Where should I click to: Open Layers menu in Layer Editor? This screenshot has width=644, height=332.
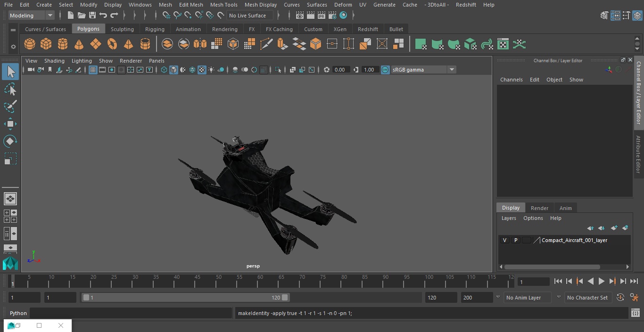coord(508,218)
